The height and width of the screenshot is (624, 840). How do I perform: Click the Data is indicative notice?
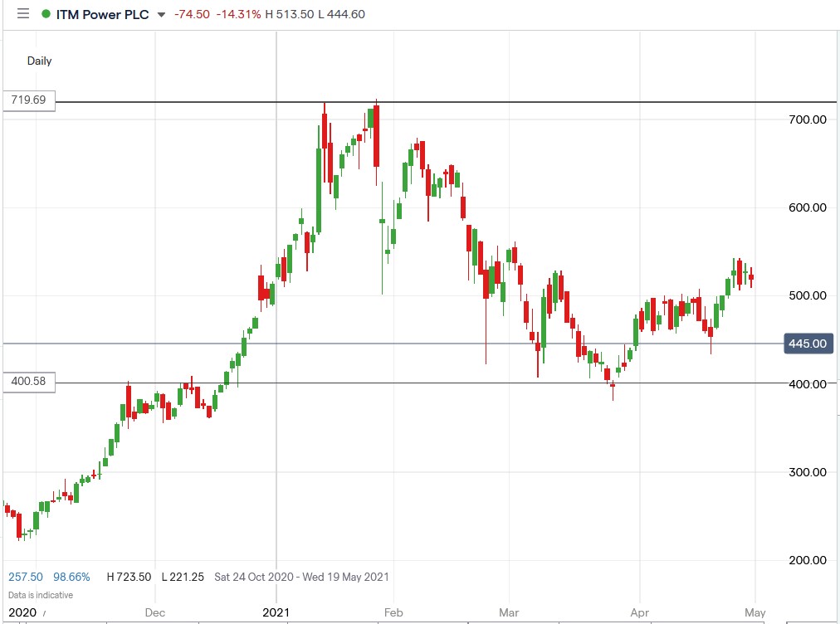[41, 595]
